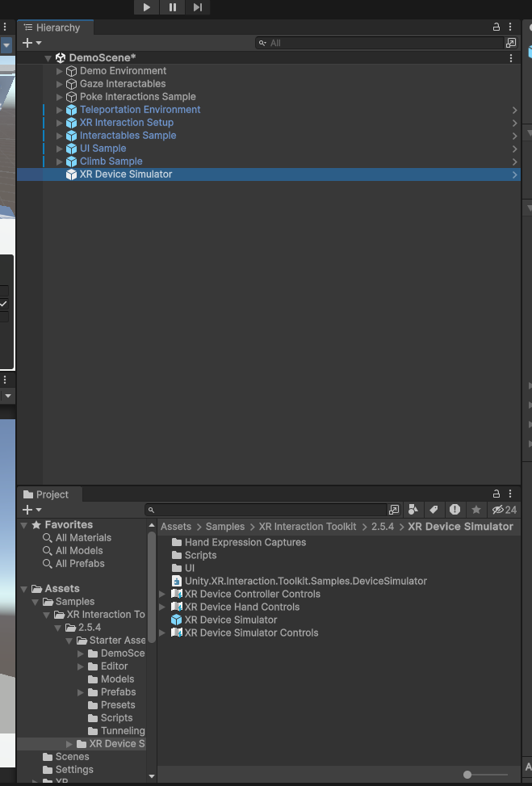
Task: Select XR Device Simulator in Hierarchy
Action: (x=269, y=174)
